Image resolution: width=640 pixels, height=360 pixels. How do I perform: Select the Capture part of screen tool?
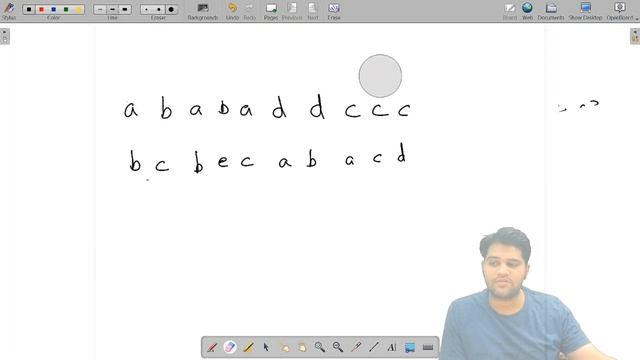pyautogui.click(x=410, y=347)
